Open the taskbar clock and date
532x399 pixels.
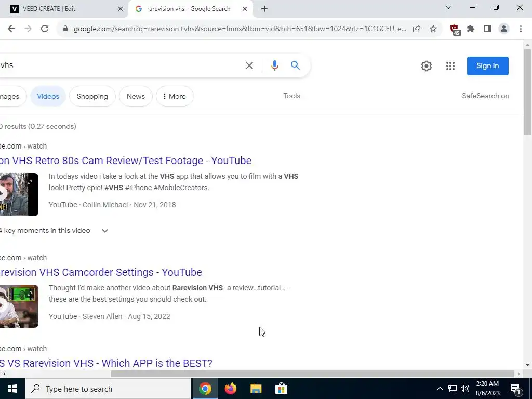[x=487, y=389]
